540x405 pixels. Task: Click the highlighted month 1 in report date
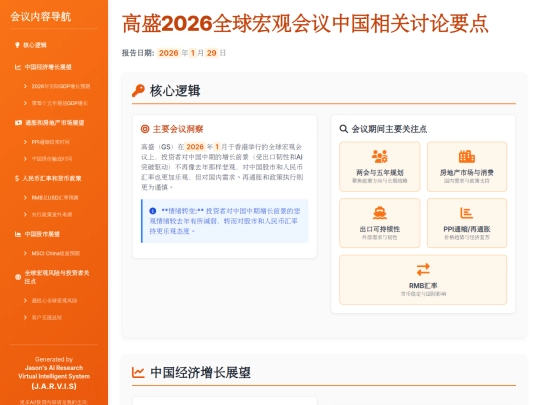[193, 53]
